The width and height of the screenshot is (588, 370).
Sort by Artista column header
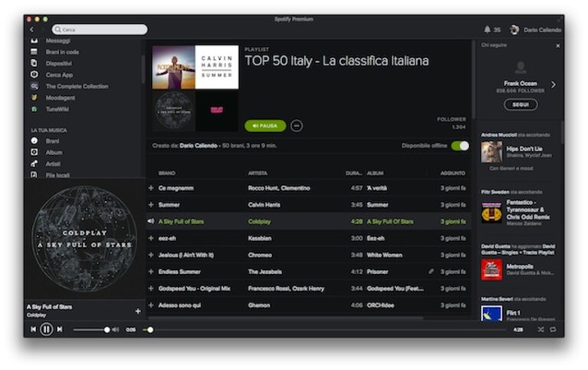[258, 173]
